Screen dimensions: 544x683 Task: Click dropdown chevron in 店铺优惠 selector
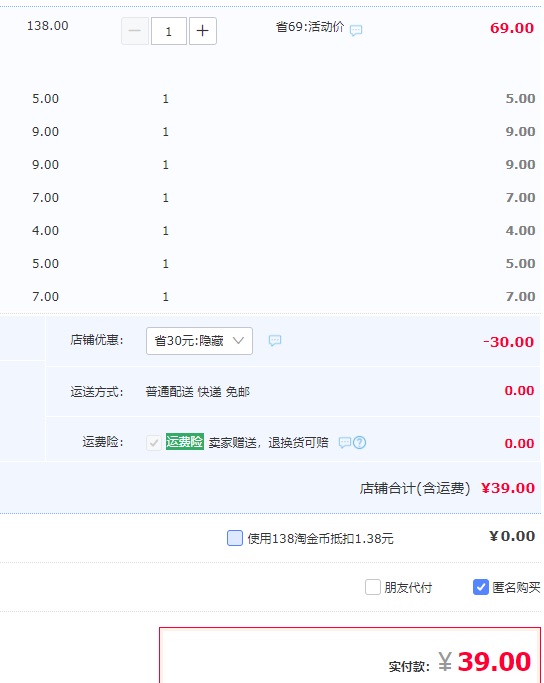click(x=238, y=340)
